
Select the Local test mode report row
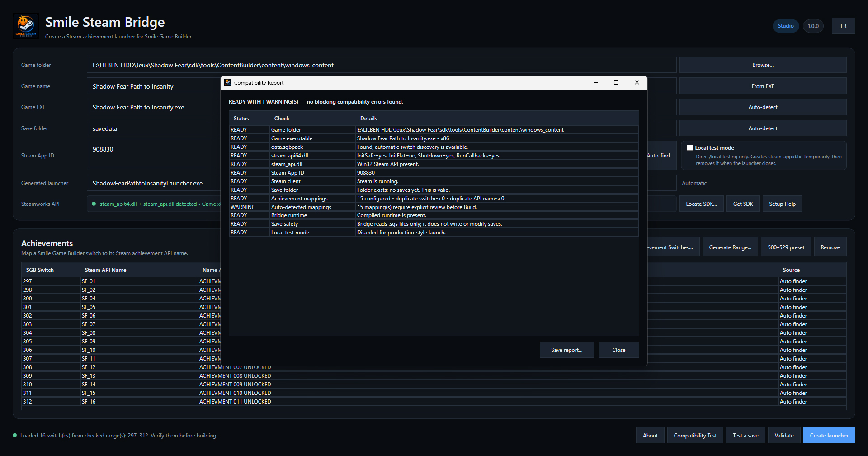pos(434,232)
